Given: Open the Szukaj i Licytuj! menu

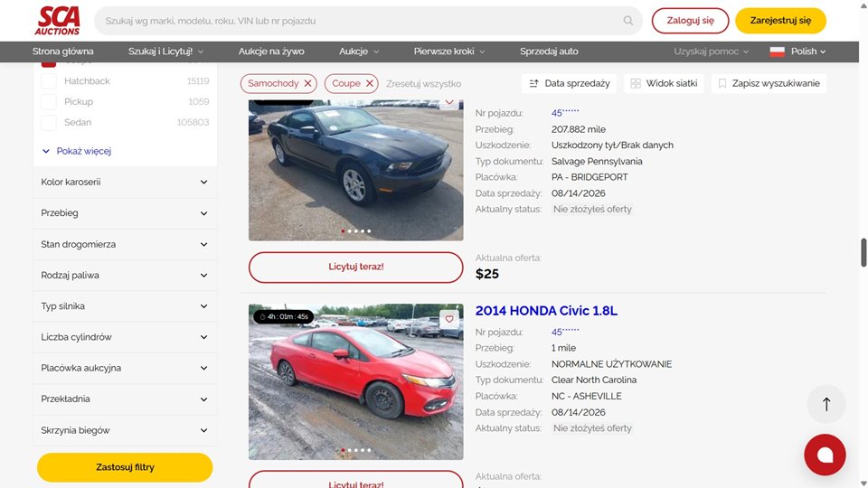Looking at the screenshot, I should click(165, 52).
